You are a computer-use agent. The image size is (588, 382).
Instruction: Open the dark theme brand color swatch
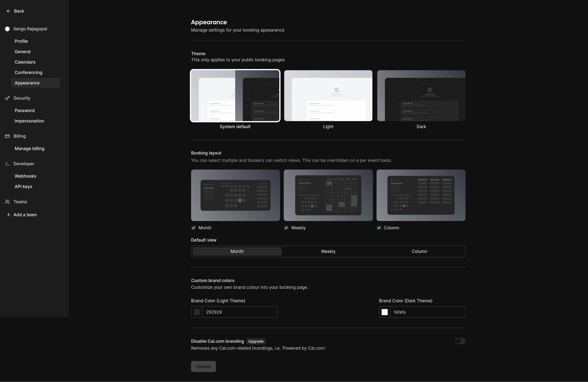tap(384, 312)
